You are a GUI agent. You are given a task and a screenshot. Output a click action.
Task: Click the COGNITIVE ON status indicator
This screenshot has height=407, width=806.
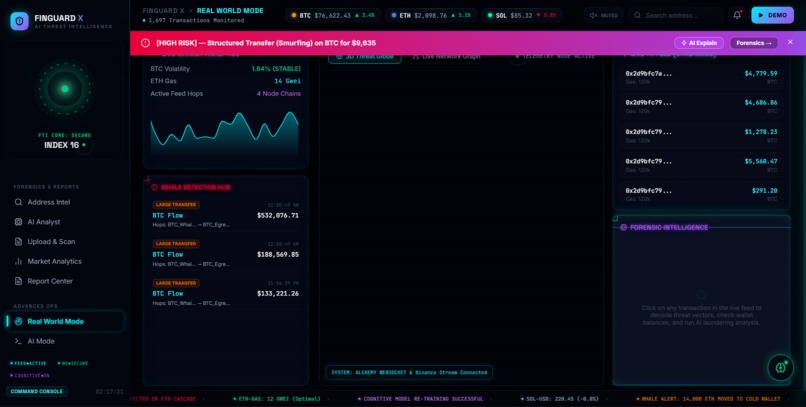[29, 376]
